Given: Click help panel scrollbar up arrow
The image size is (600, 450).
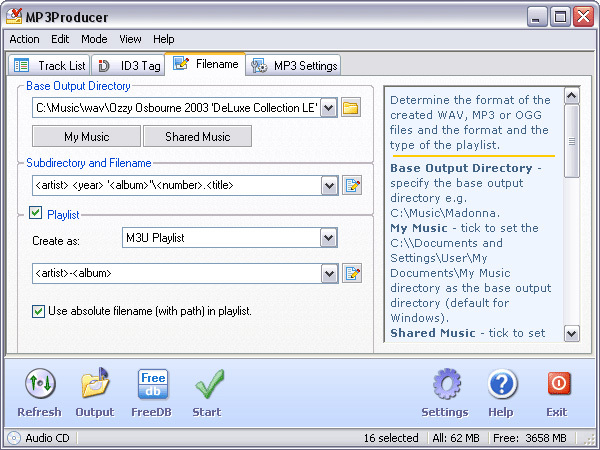Looking at the screenshot, I should tap(572, 96).
